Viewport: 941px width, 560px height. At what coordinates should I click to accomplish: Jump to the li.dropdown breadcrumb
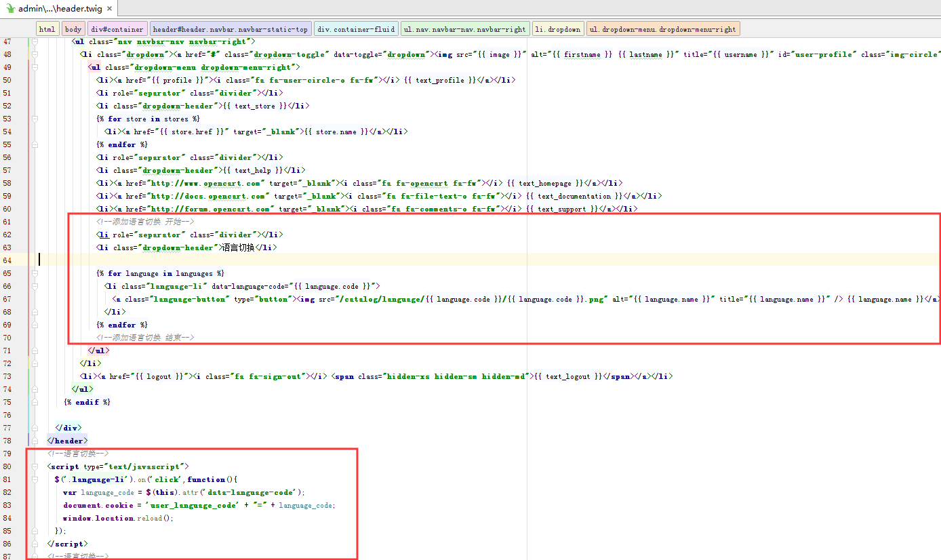point(557,29)
